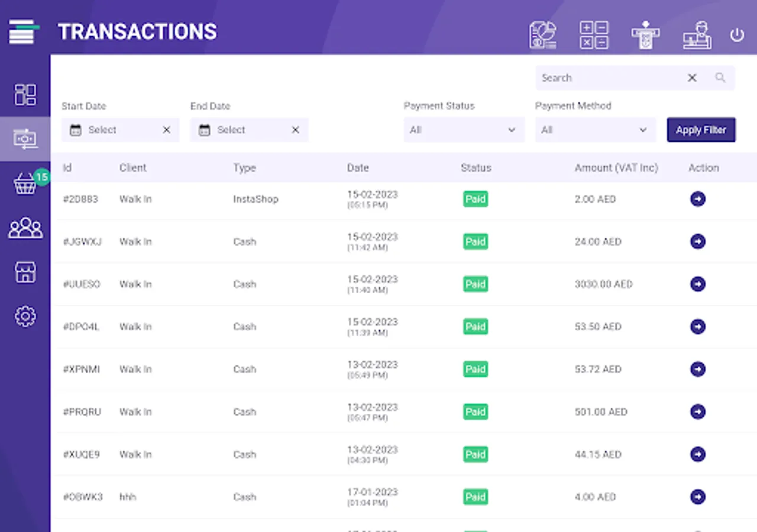Open the customers group icon

[25, 228]
